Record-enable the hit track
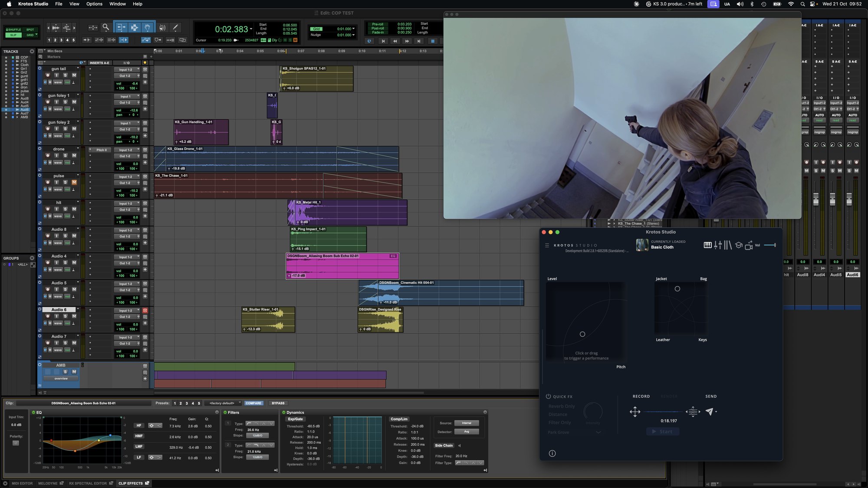Viewport: 868px width, 488px height. tap(48, 209)
